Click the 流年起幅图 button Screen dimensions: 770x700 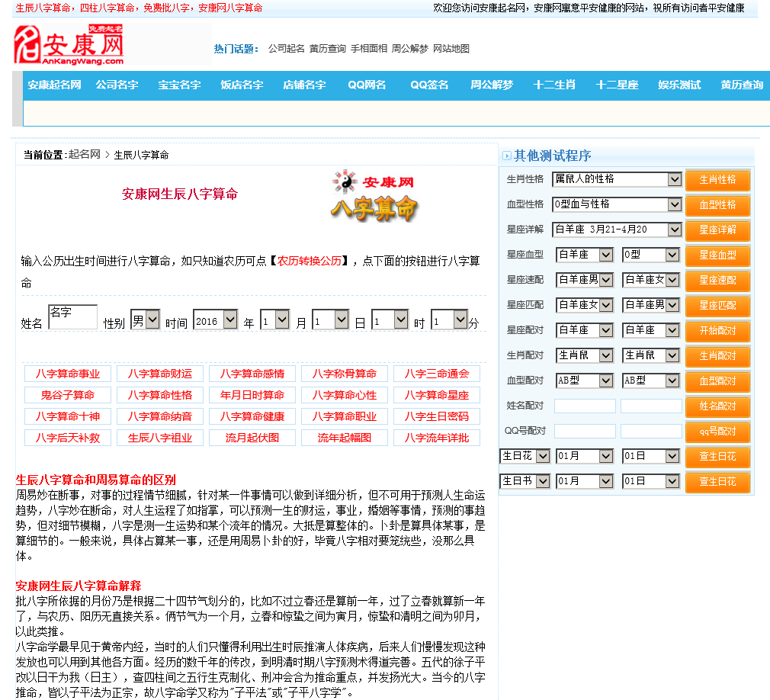(x=345, y=438)
